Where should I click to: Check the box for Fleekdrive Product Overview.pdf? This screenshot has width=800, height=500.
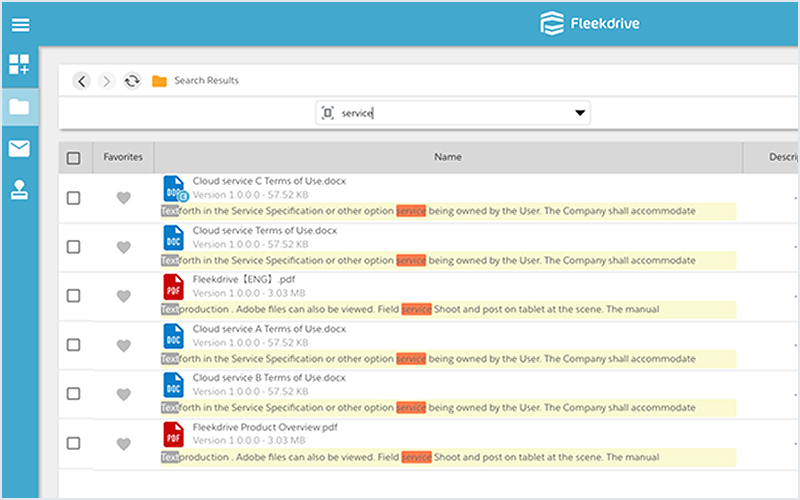click(73, 443)
